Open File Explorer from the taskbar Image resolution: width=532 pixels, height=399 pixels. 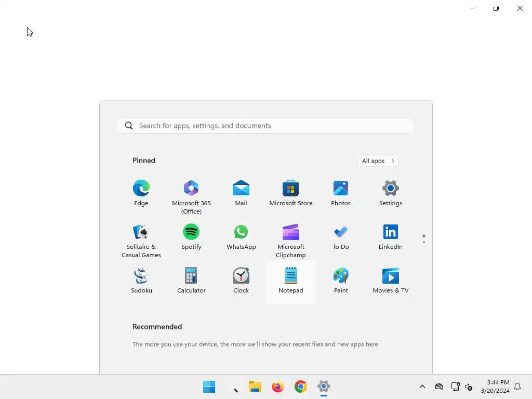(x=255, y=387)
